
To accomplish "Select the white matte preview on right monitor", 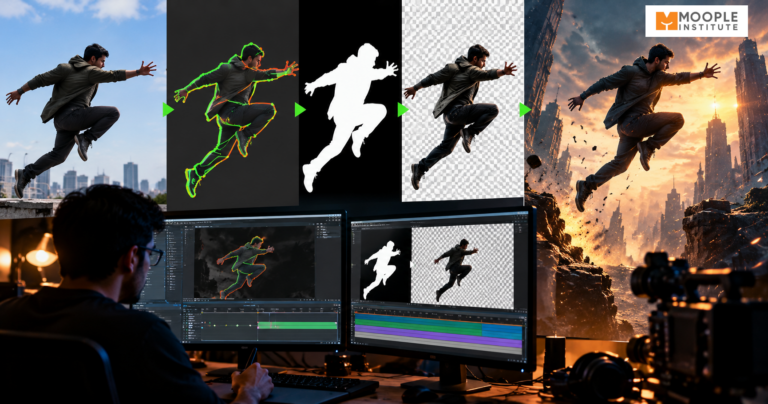I will click(385, 267).
